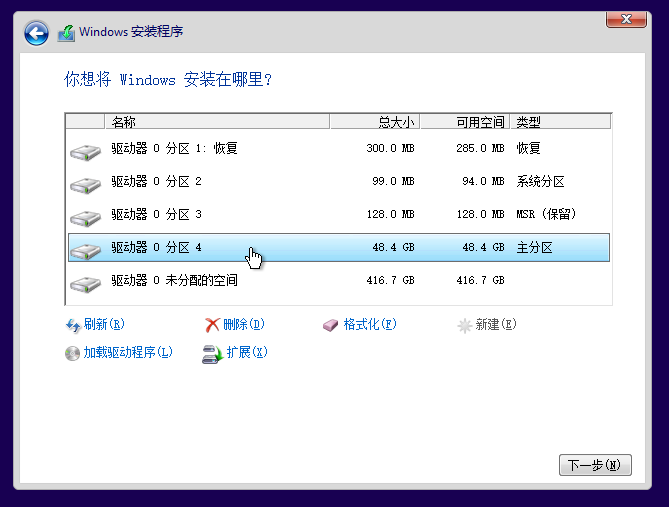Go back with the blue arrow button
Image resolution: width=669 pixels, height=507 pixels.
[x=36, y=33]
